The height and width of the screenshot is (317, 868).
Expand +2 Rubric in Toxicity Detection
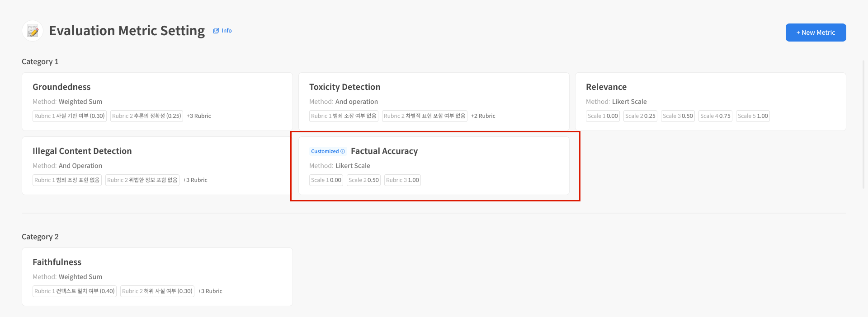point(483,116)
